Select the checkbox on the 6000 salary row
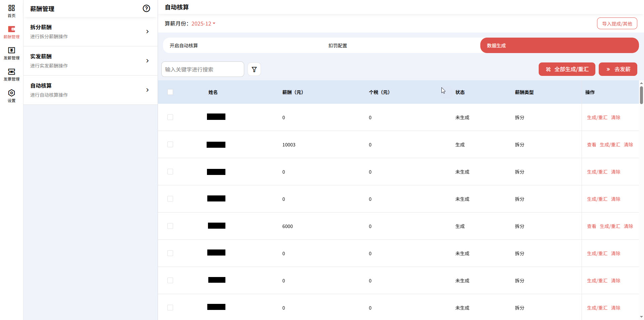Screen dimensions: 644x320 click(170, 226)
